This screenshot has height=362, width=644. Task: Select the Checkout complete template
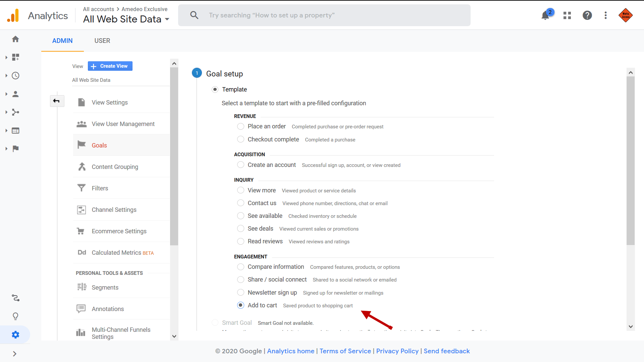[x=241, y=139]
